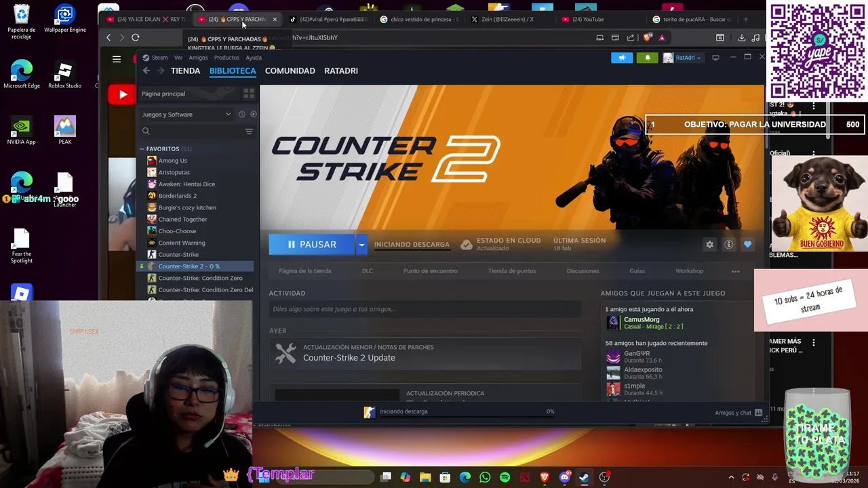The image size is (868, 488).
Task: Open the DLC link
Action: [367, 271]
